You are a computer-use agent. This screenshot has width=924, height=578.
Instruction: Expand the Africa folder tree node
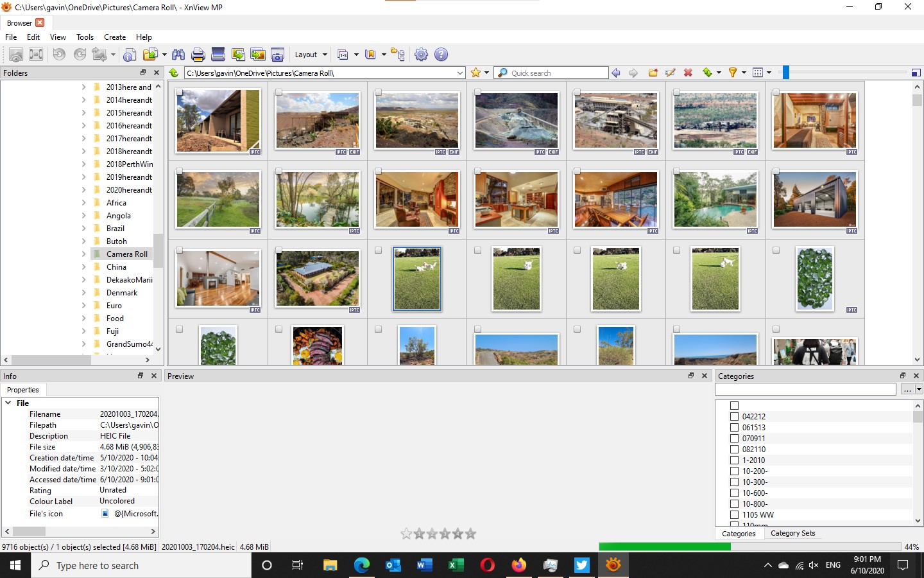[x=83, y=202]
